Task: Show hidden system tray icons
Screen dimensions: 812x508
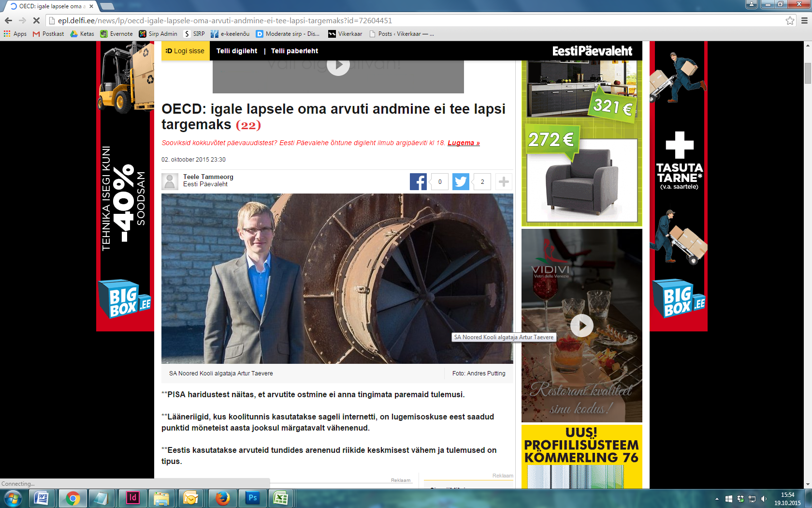Action: click(717, 499)
